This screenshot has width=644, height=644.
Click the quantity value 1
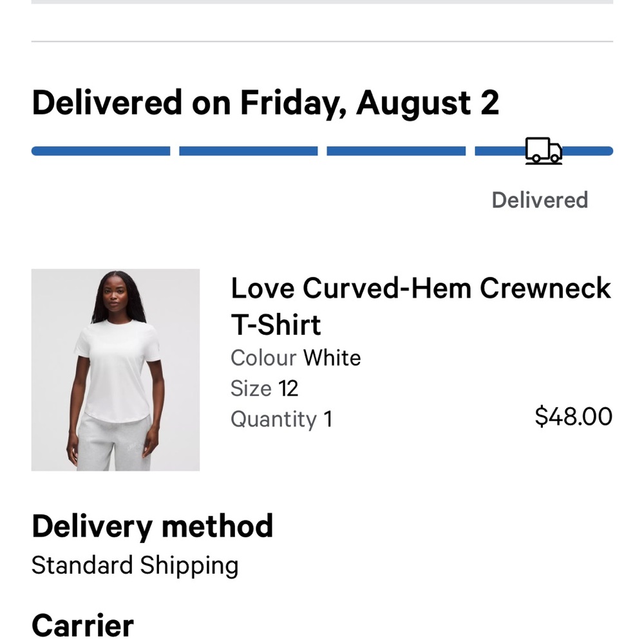pyautogui.click(x=328, y=419)
